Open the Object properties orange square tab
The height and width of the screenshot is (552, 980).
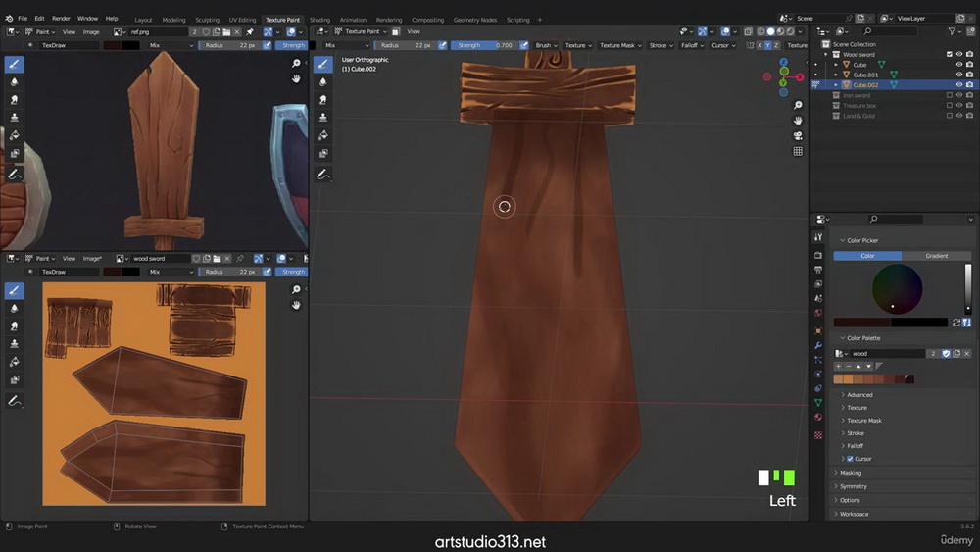[818, 330]
